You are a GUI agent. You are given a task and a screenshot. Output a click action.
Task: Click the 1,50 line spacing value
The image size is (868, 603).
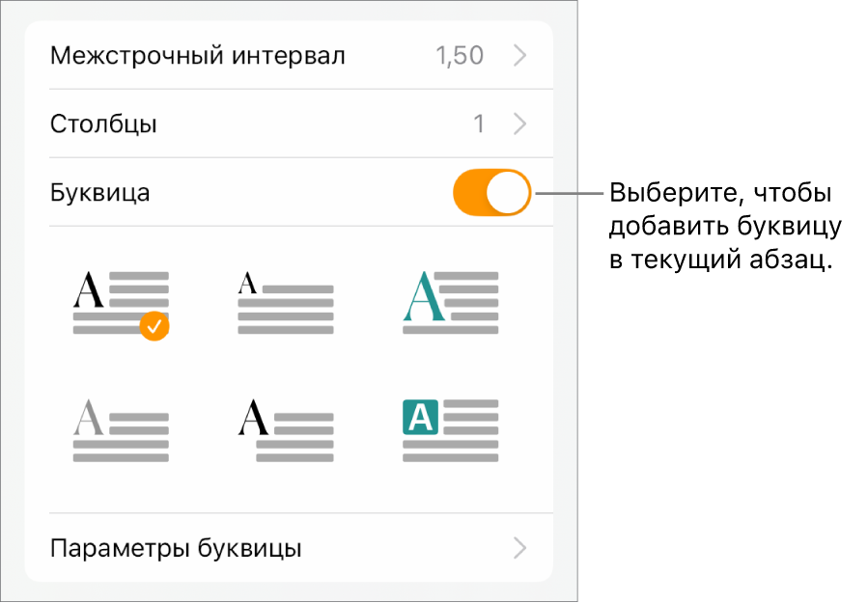460,55
